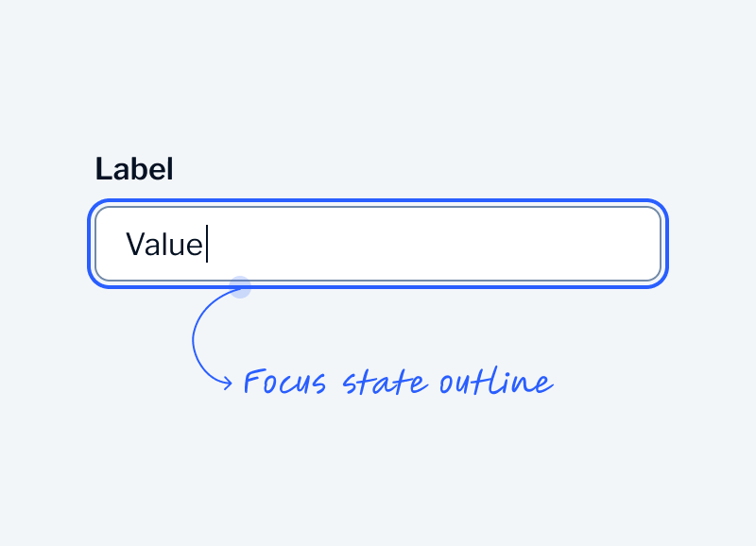Click the blue focus ring's right edge
Image resolution: width=756 pixels, height=546 pixels.
click(666, 245)
